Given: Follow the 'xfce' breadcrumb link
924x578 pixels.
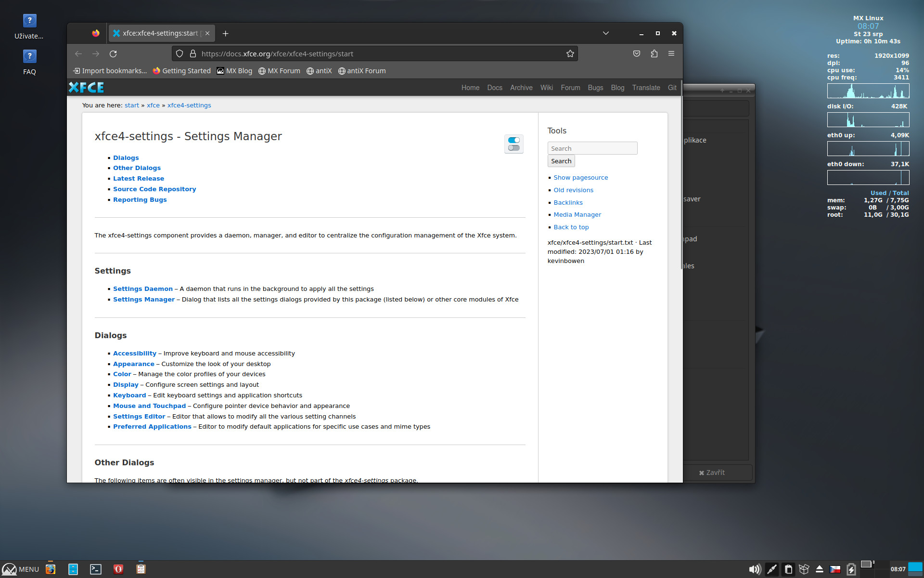Looking at the screenshot, I should point(153,105).
